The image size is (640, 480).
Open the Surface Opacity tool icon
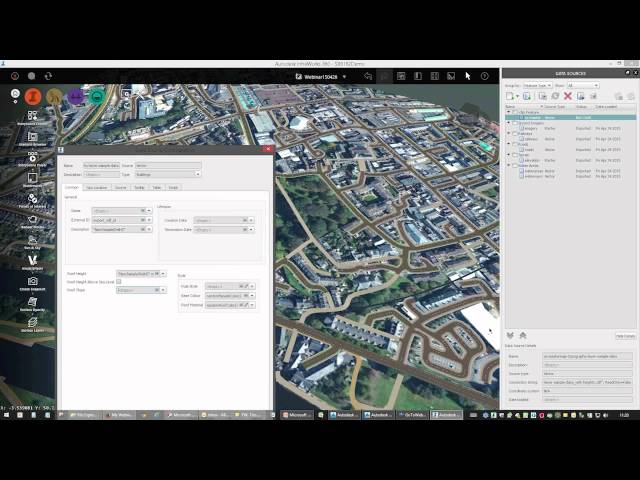pos(32,302)
